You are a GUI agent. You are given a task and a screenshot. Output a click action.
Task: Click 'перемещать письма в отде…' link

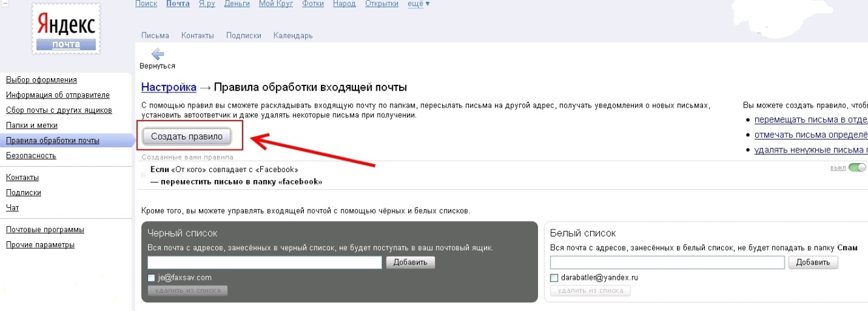coord(811,120)
